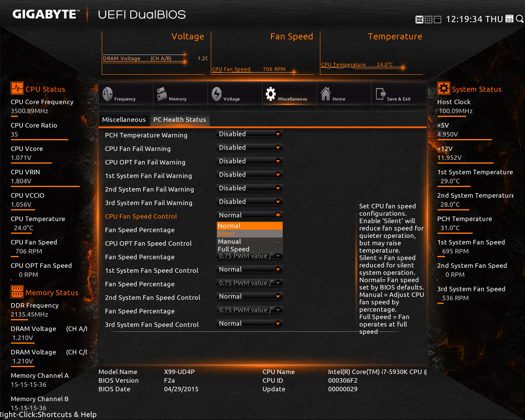The height and width of the screenshot is (420, 525).
Task: Open 2nd System Fan Speed Control dropdown
Action: [250, 297]
